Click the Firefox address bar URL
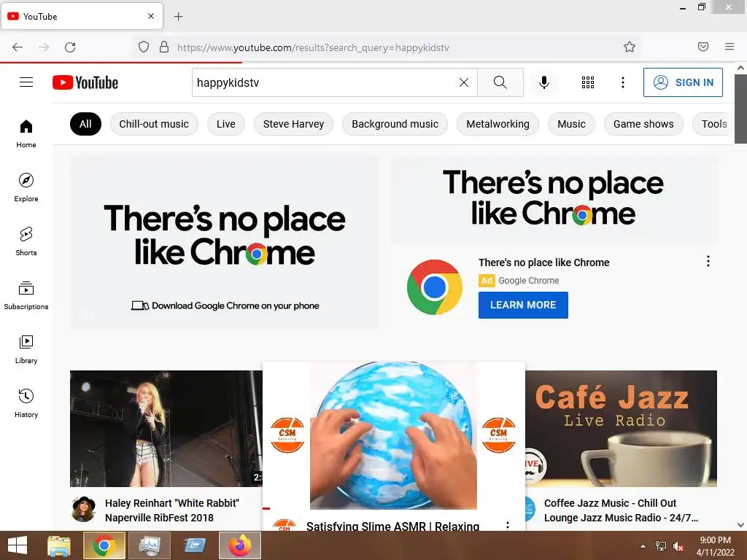747x560 pixels. pos(313,47)
